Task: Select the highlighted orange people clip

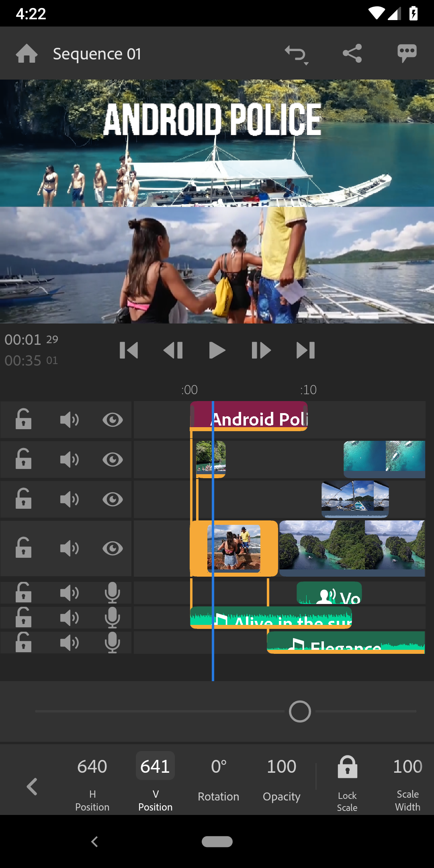Action: click(234, 548)
